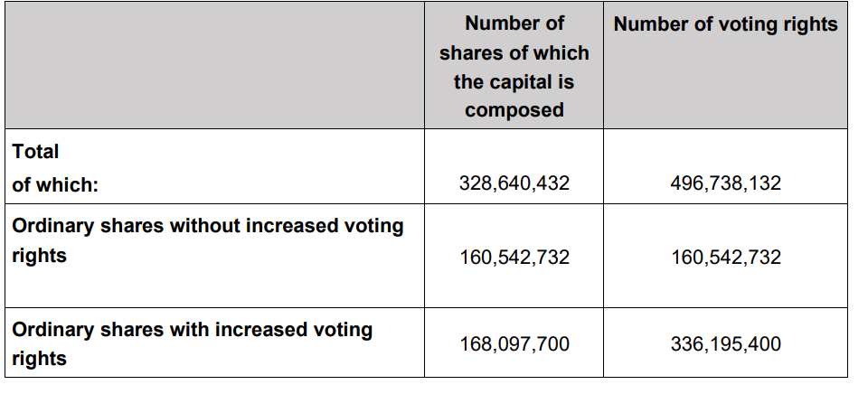Click the 'of which:' text

[55, 185]
